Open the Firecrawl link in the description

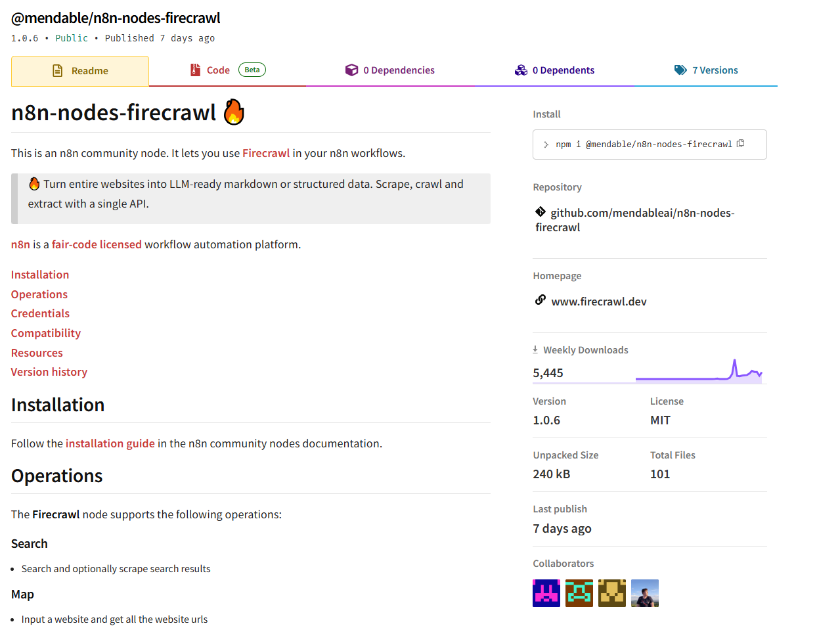[x=265, y=153]
